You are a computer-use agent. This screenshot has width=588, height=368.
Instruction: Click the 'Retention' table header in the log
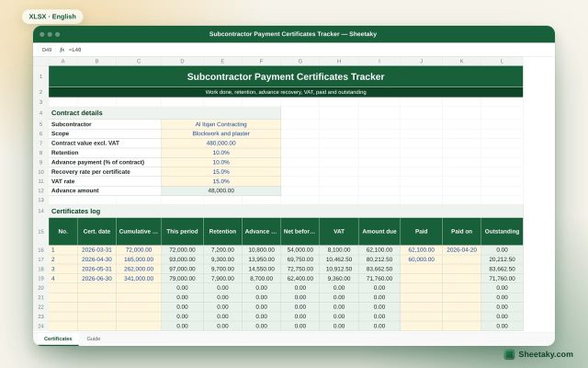tap(222, 232)
